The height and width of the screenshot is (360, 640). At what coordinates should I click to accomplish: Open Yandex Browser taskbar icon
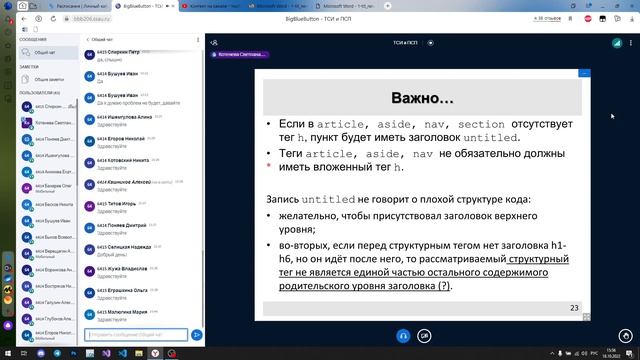(x=155, y=353)
